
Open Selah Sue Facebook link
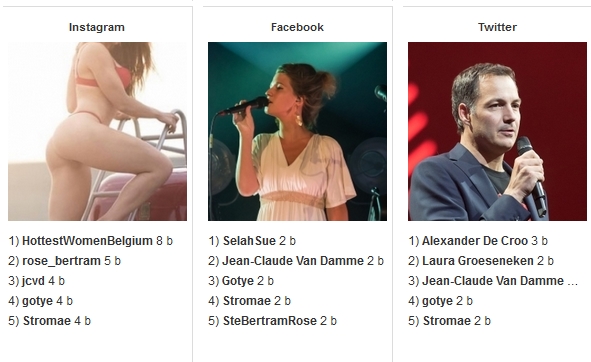[249, 241]
